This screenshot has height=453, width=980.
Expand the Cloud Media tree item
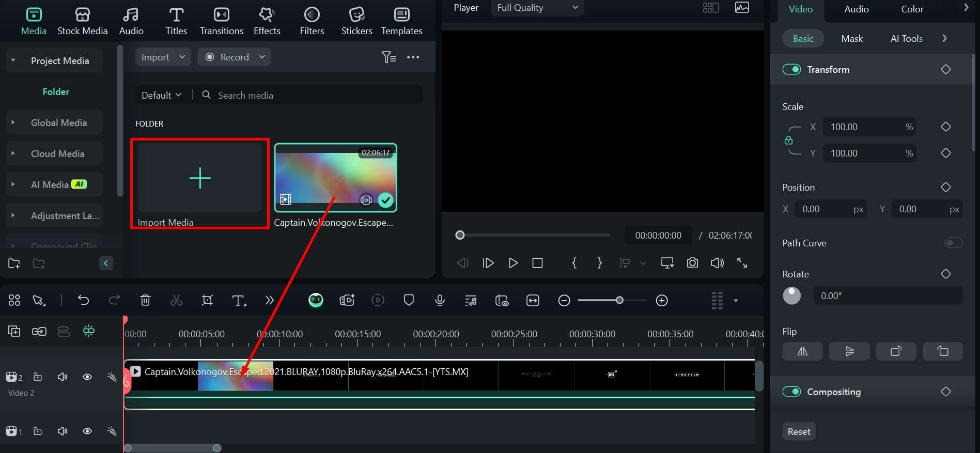click(13, 153)
